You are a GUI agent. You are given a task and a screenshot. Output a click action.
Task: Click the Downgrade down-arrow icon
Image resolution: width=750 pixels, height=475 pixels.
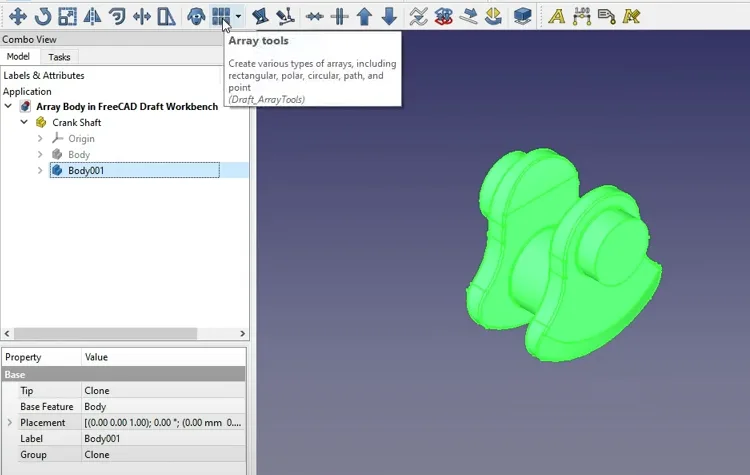[x=389, y=16]
